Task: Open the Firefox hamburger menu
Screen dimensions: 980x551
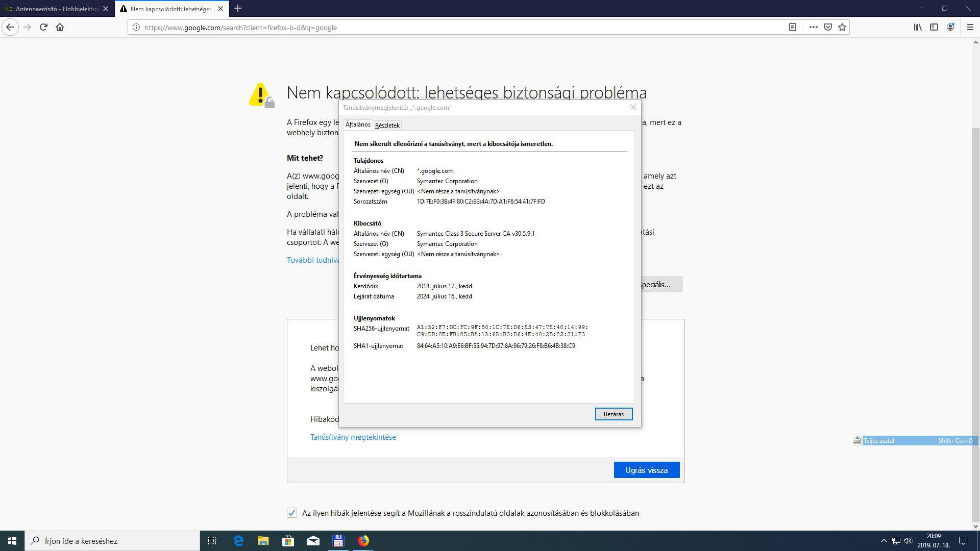Action: (970, 28)
